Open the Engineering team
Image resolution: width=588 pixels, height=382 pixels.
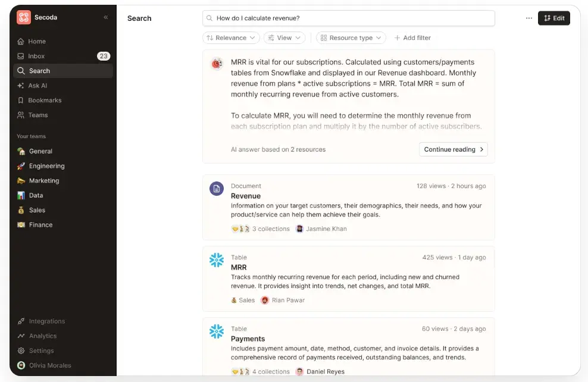[x=46, y=166]
